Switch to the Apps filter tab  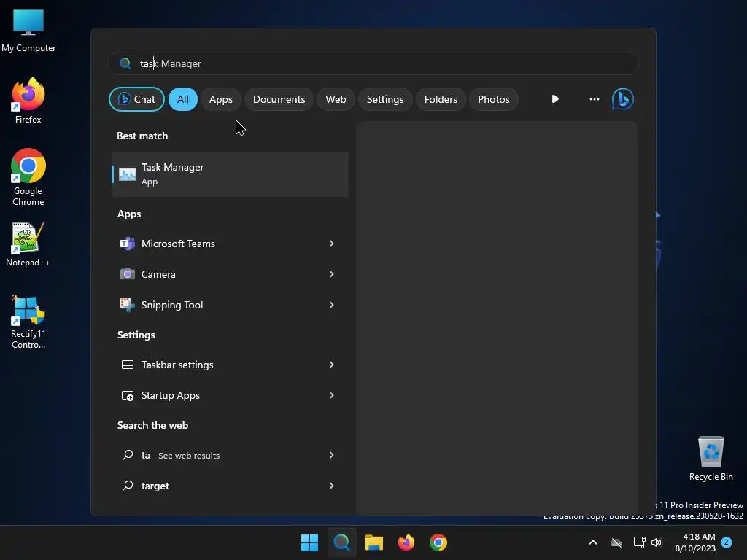pos(220,99)
